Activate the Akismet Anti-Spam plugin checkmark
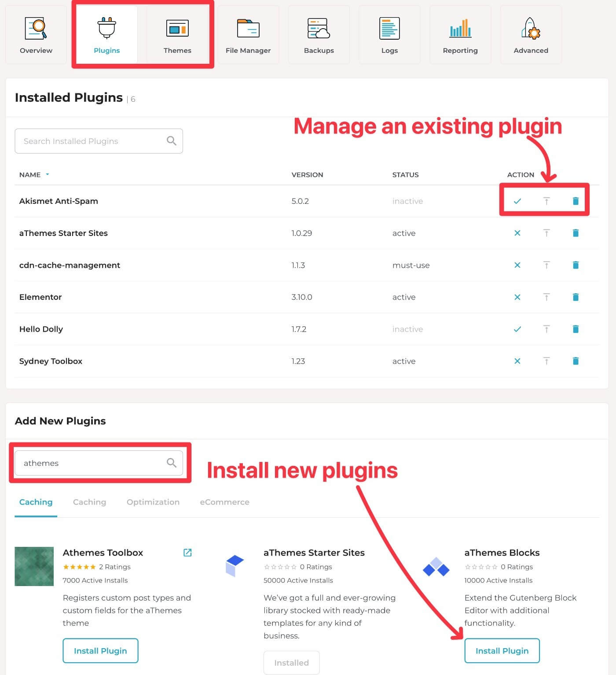 [517, 201]
